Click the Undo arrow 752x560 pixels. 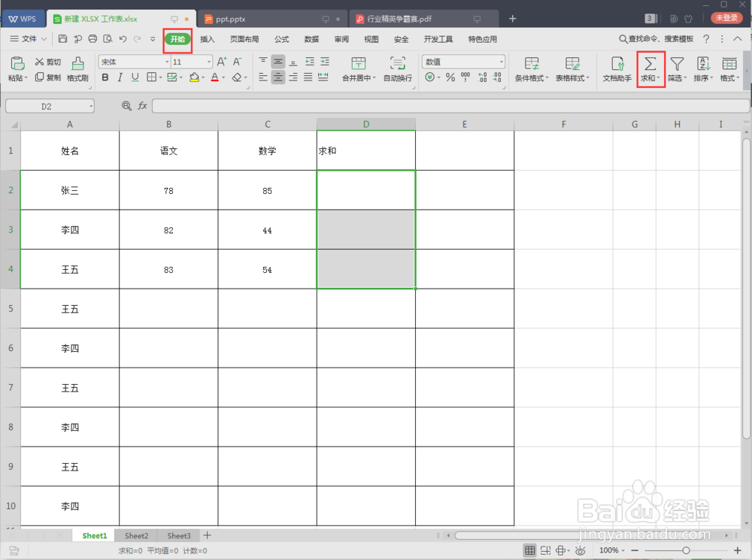tap(123, 39)
